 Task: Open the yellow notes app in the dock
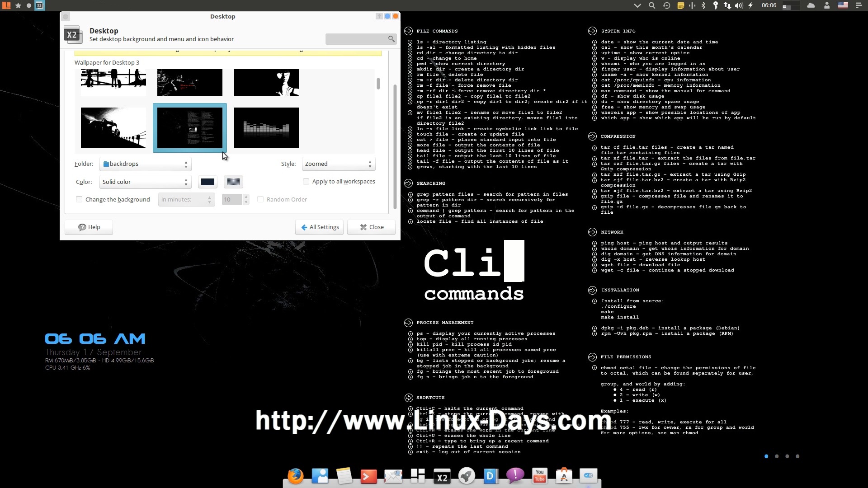[x=344, y=476]
